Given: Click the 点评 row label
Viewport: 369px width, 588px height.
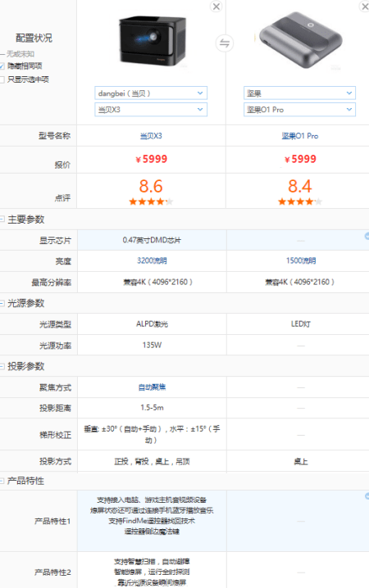Looking at the screenshot, I should click(62, 198).
